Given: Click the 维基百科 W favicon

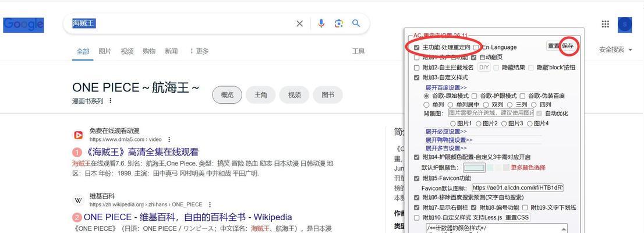Looking at the screenshot, I should (x=78, y=200).
